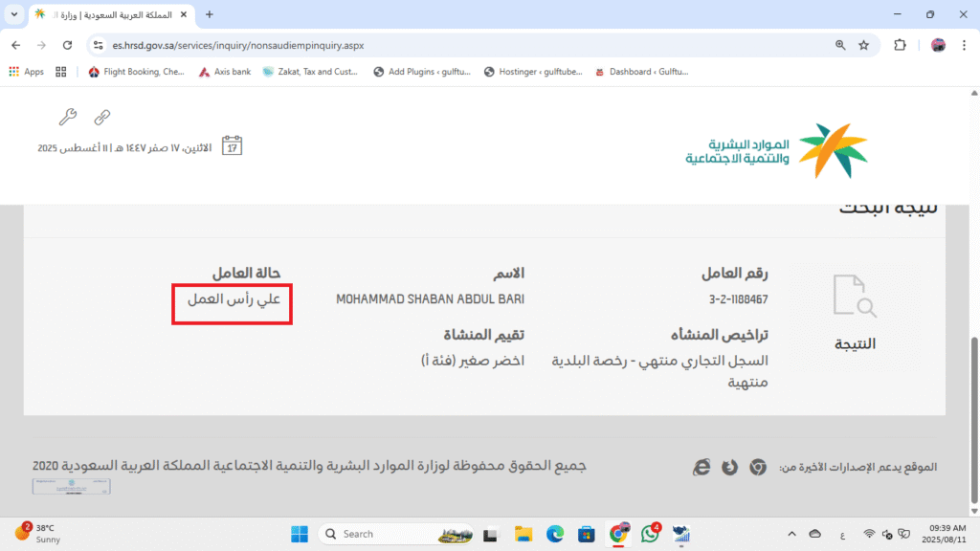This screenshot has width=980, height=551.
Task: Open the zoom magnifier in address bar
Action: [840, 45]
